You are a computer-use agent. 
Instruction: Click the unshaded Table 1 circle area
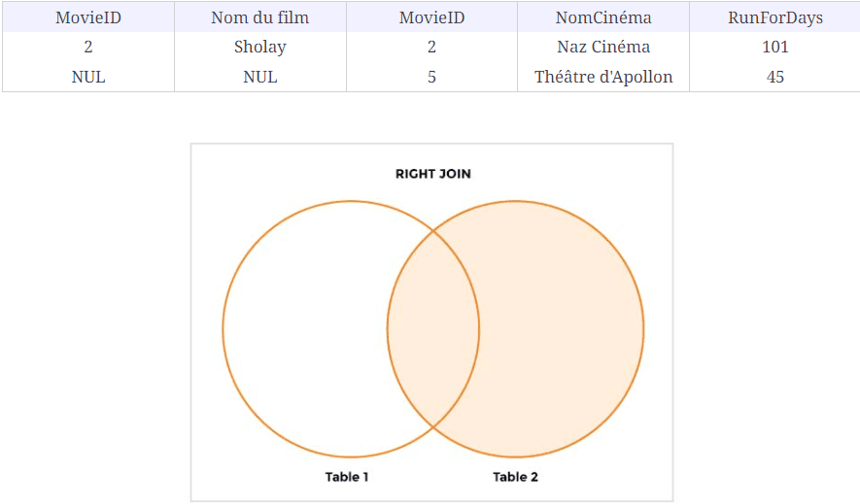(x=301, y=328)
